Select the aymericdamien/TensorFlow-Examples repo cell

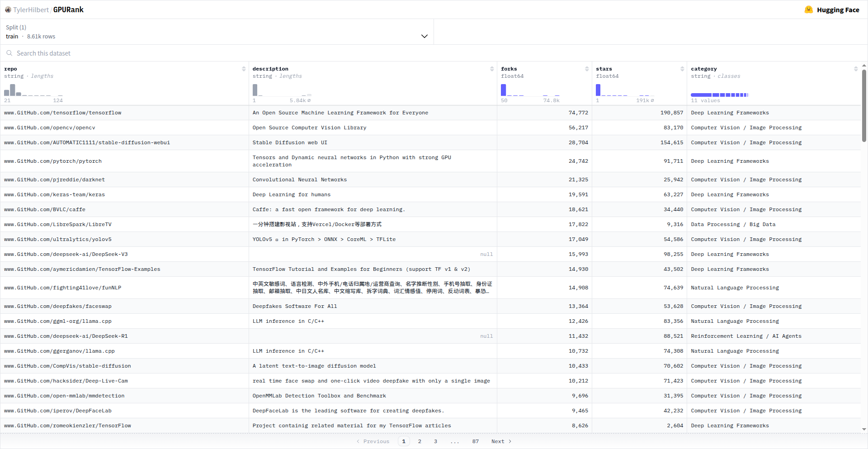124,269
